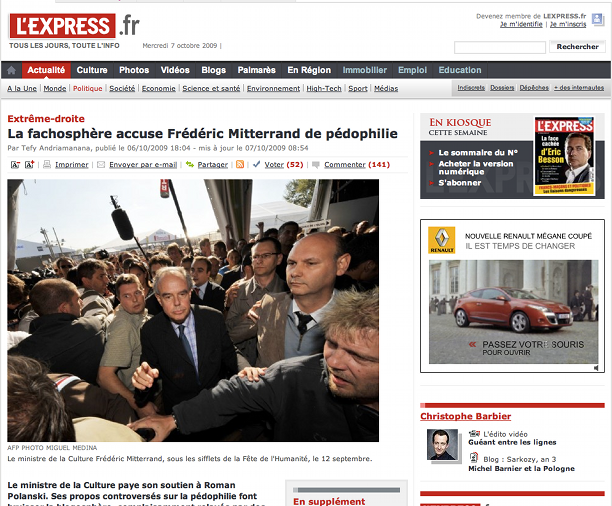Click the L'Express magazine cover thumbnail
The height and width of the screenshot is (506, 612).
pyautogui.click(x=564, y=156)
